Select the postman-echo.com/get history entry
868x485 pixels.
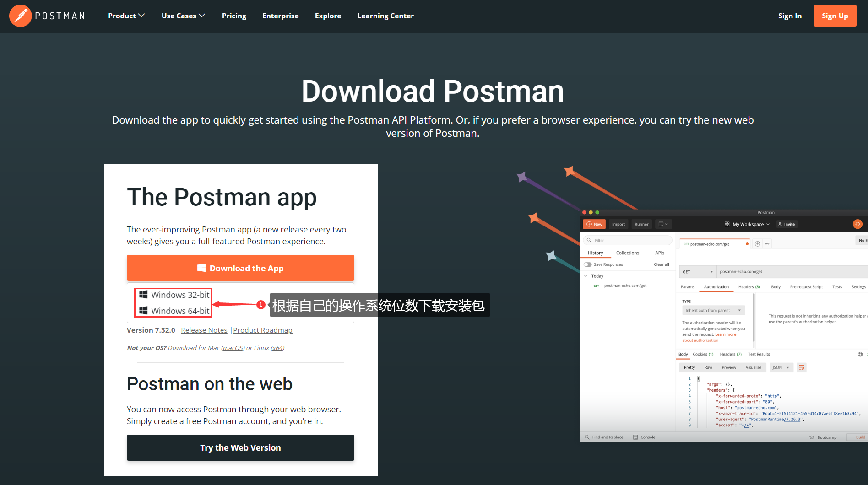click(x=625, y=286)
